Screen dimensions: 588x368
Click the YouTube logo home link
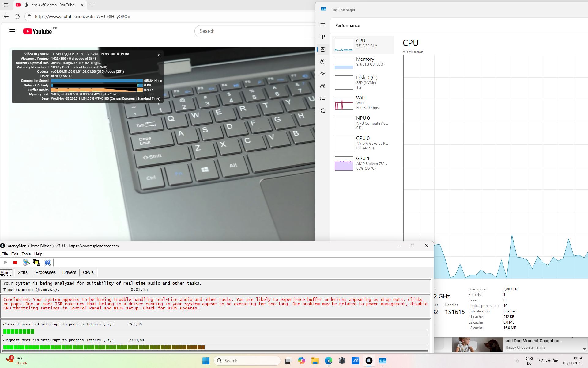tap(38, 31)
